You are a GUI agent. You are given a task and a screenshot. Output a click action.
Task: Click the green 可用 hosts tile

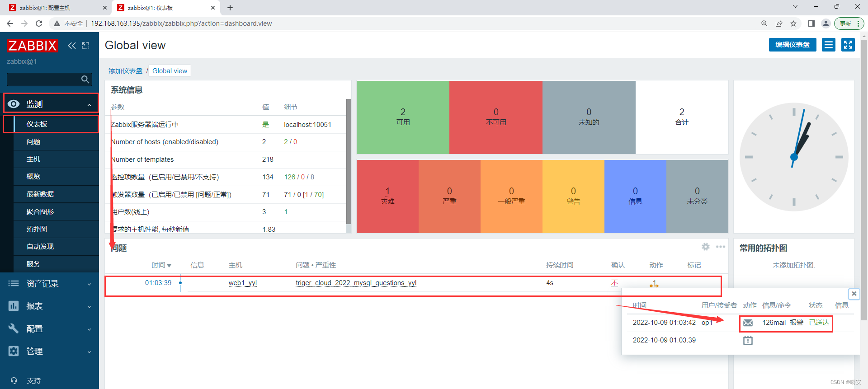pyautogui.click(x=403, y=117)
